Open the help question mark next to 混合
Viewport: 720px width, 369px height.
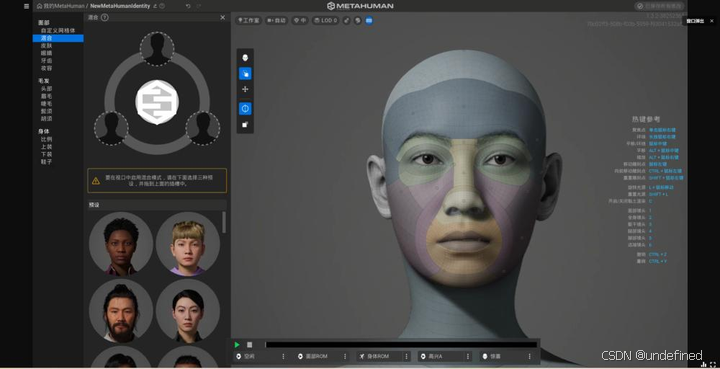pos(105,17)
